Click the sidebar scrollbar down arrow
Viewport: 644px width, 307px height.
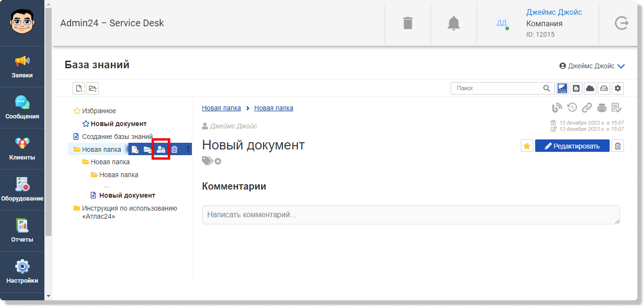[48, 296]
